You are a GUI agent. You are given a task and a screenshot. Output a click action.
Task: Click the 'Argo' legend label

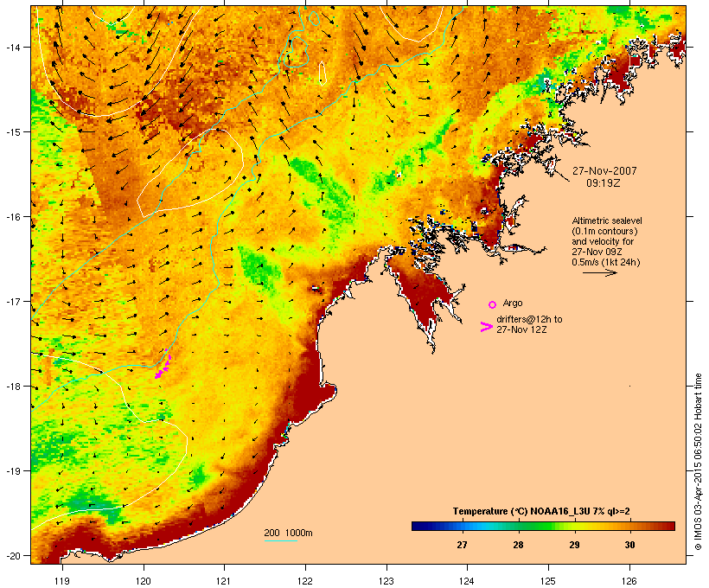tap(513, 303)
